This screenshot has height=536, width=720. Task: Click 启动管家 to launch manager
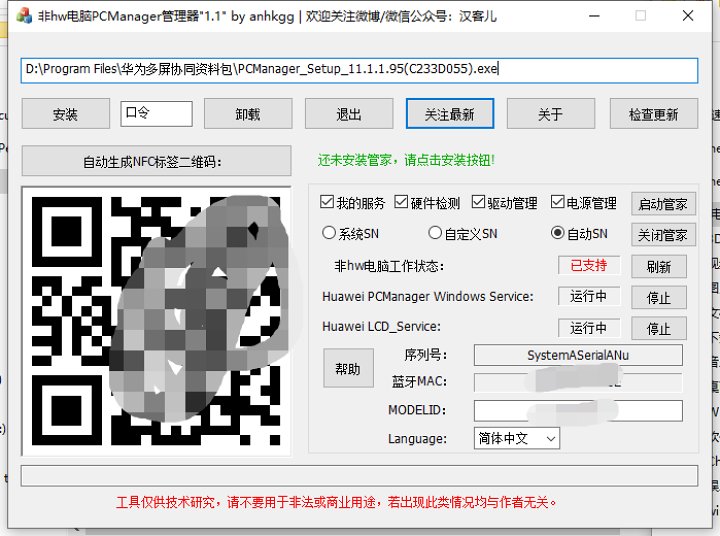[x=664, y=204]
